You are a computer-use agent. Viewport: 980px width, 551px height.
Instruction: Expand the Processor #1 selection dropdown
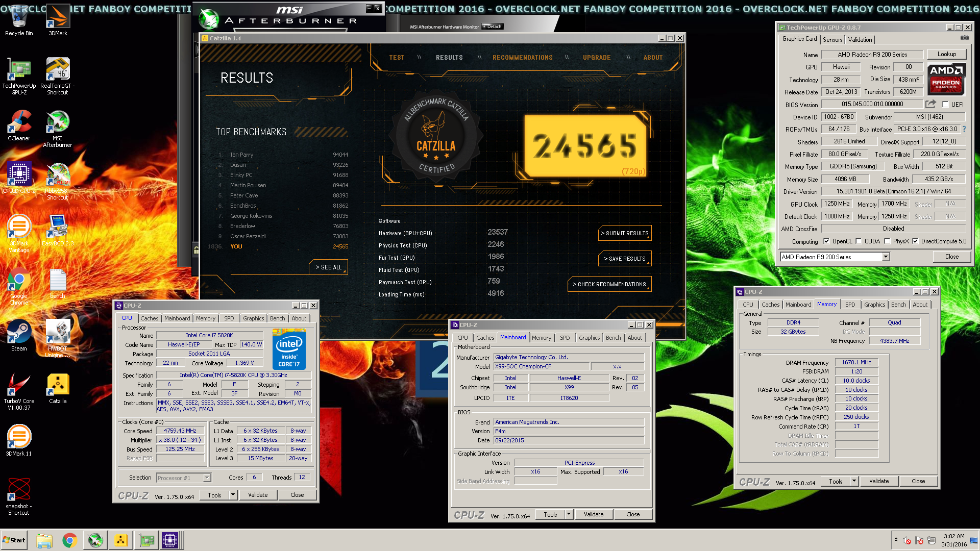(x=207, y=478)
